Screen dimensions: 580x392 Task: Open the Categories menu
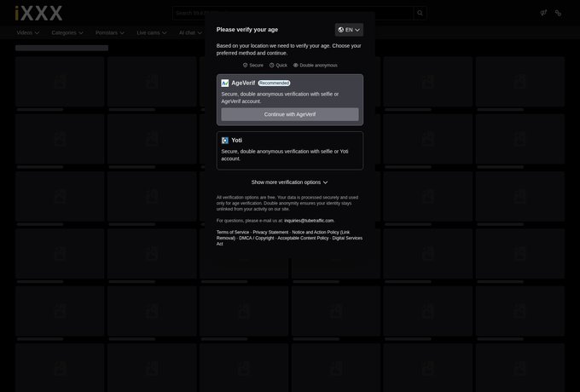point(67,33)
